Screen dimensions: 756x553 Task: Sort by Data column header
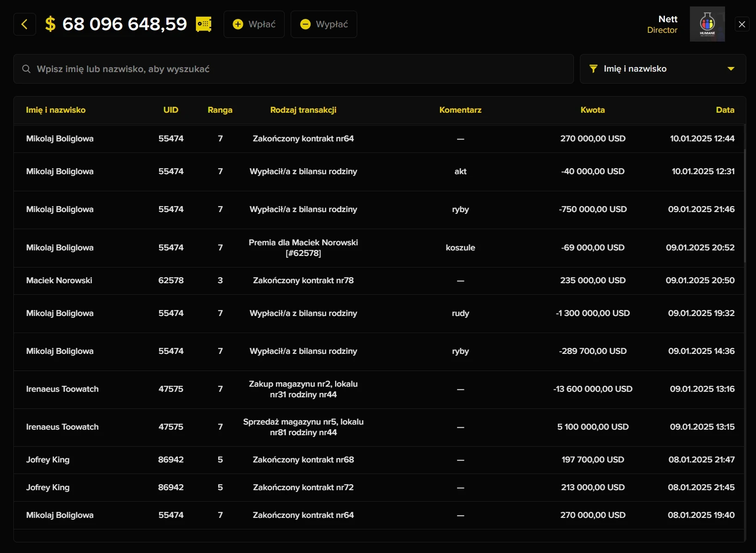click(725, 110)
